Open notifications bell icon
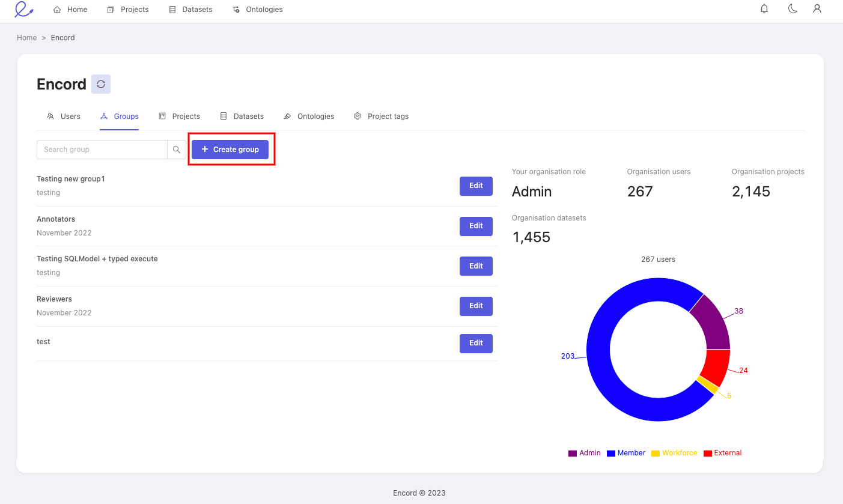843x504 pixels. click(764, 9)
